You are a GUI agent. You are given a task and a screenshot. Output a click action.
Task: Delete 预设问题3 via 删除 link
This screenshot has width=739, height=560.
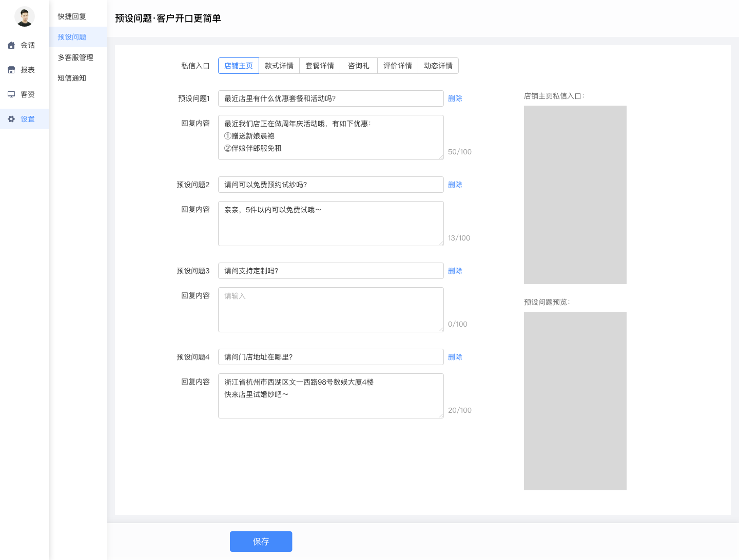[455, 271]
